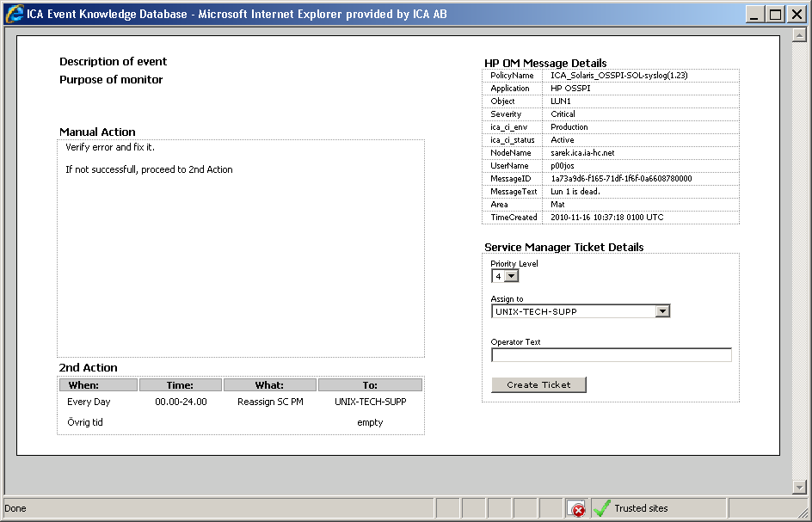Click the blocked popup status bar icon
The image size is (812, 522).
tap(576, 508)
